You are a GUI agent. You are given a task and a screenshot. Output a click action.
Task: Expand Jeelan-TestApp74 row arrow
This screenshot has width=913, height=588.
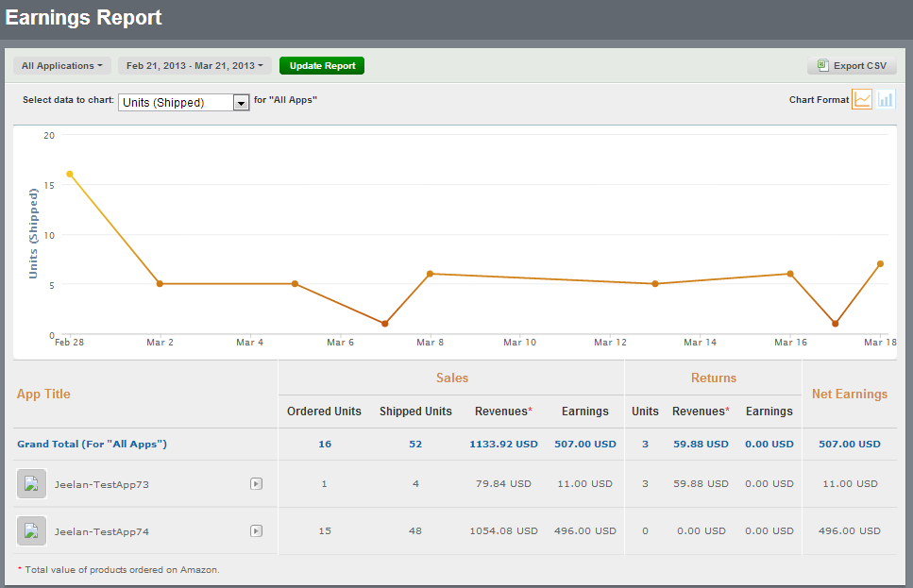tap(256, 531)
